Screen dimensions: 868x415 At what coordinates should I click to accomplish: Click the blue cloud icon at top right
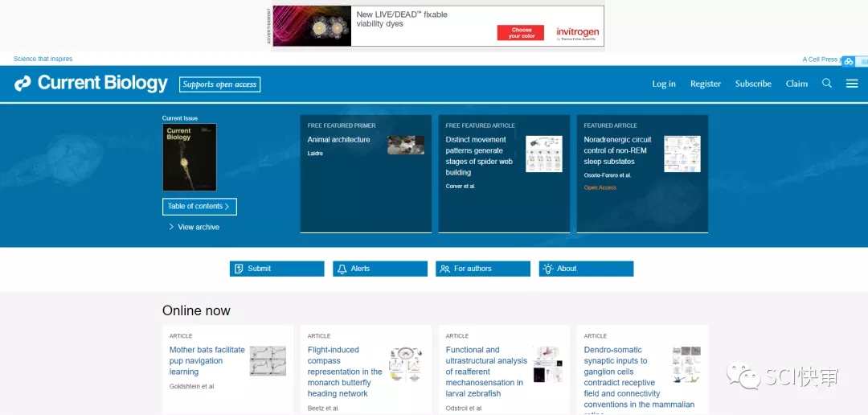coord(849,61)
